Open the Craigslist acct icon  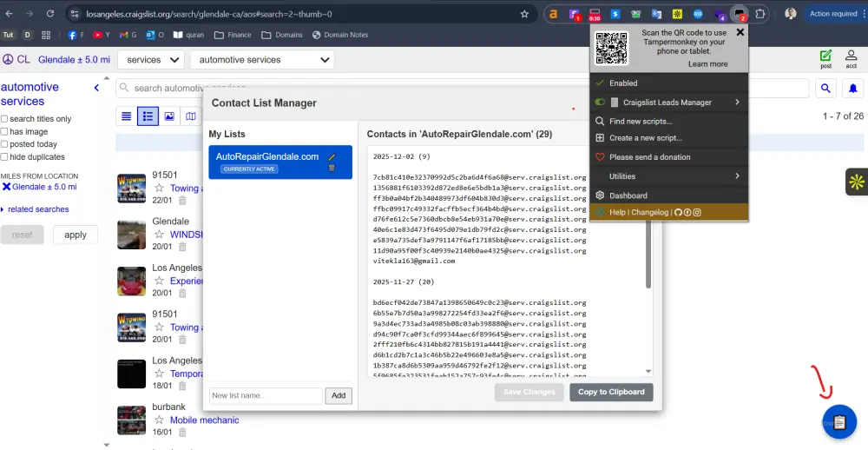tap(851, 59)
